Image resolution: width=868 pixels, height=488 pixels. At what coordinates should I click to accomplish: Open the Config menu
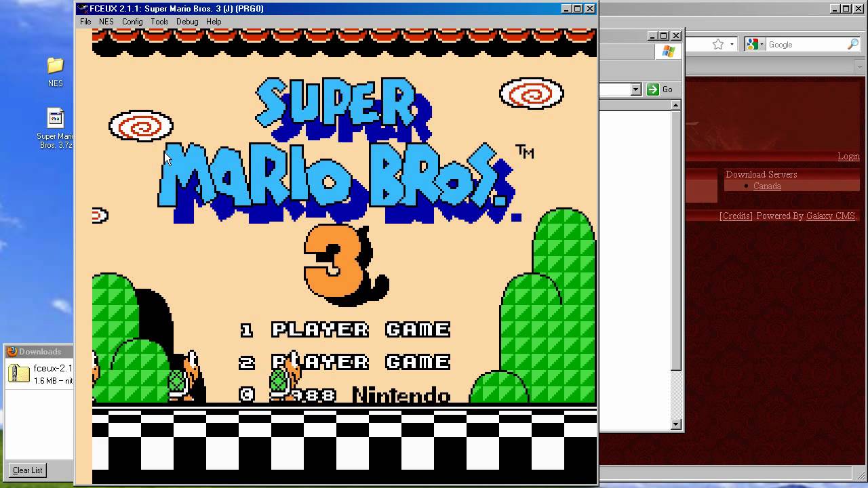132,22
